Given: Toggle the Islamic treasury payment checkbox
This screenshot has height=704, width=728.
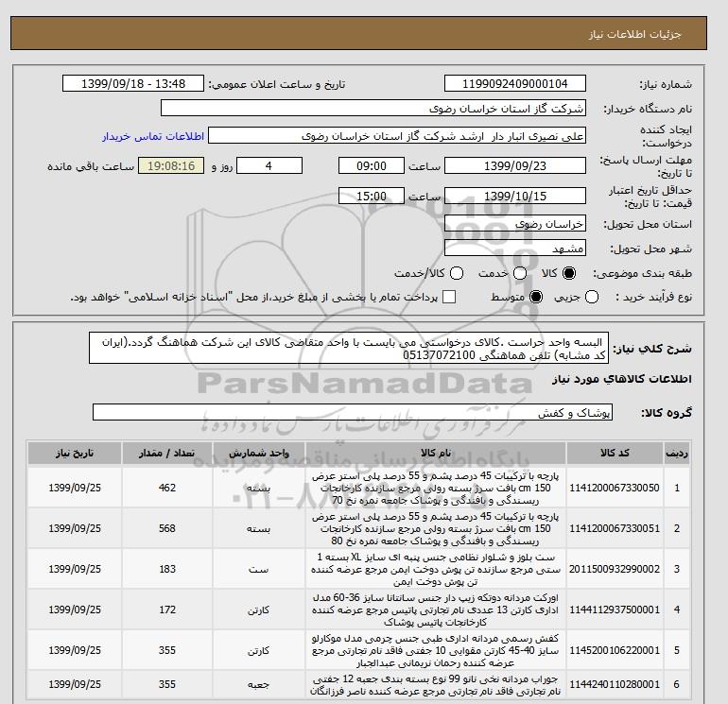Looking at the screenshot, I should pyautogui.click(x=449, y=298).
